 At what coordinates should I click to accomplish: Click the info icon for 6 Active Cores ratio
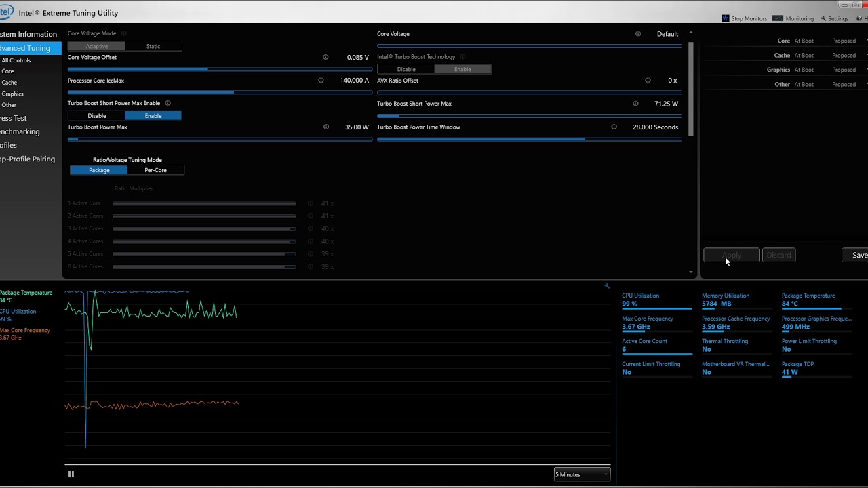311,267
